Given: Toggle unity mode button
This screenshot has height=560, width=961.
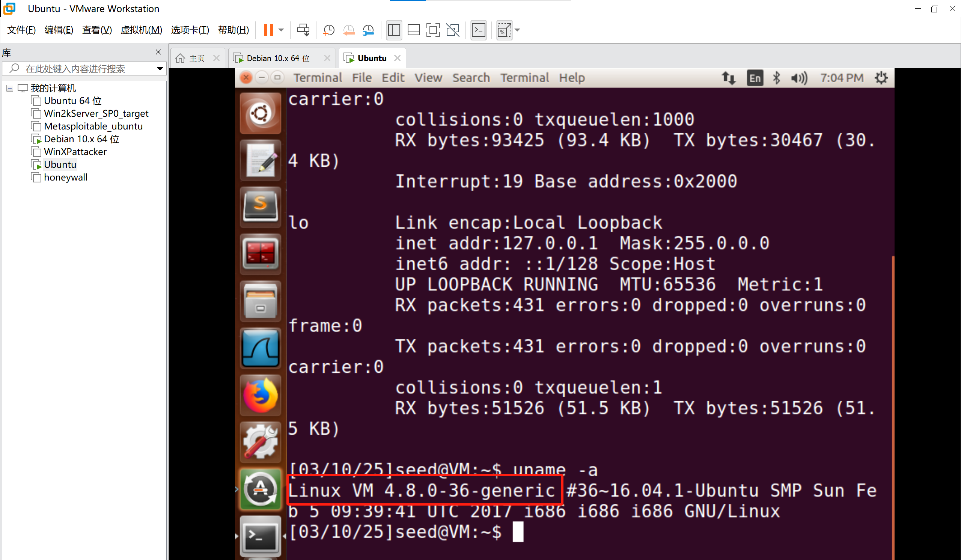Looking at the screenshot, I should pos(453,30).
